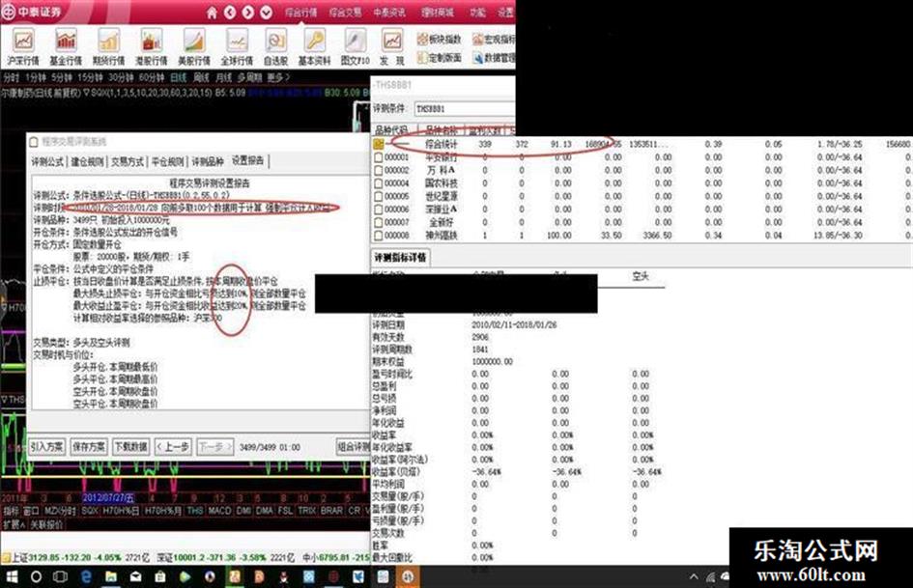This screenshot has height=588, width=913.
Task: Expand 扩展 panel at chart bottom
Action: [13, 524]
